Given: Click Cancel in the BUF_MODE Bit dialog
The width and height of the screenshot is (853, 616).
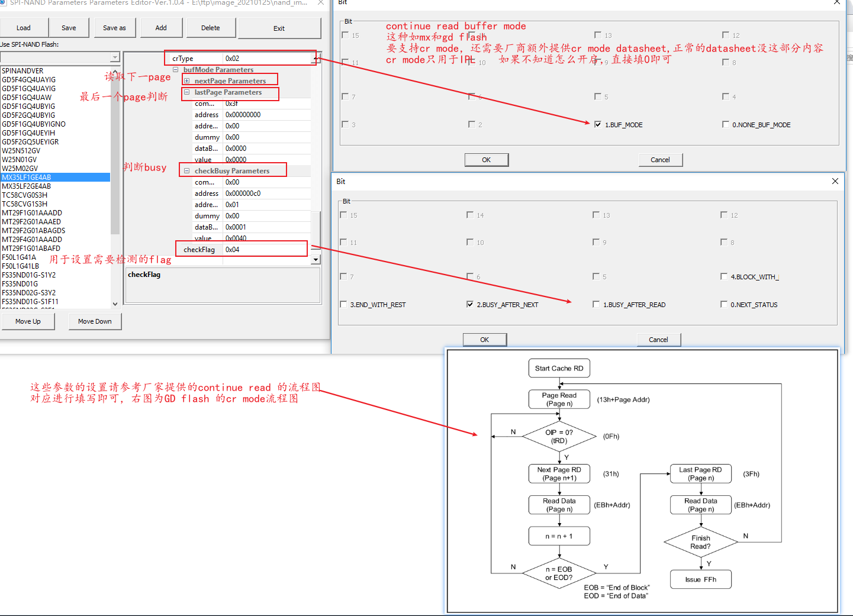Looking at the screenshot, I should coord(660,160).
